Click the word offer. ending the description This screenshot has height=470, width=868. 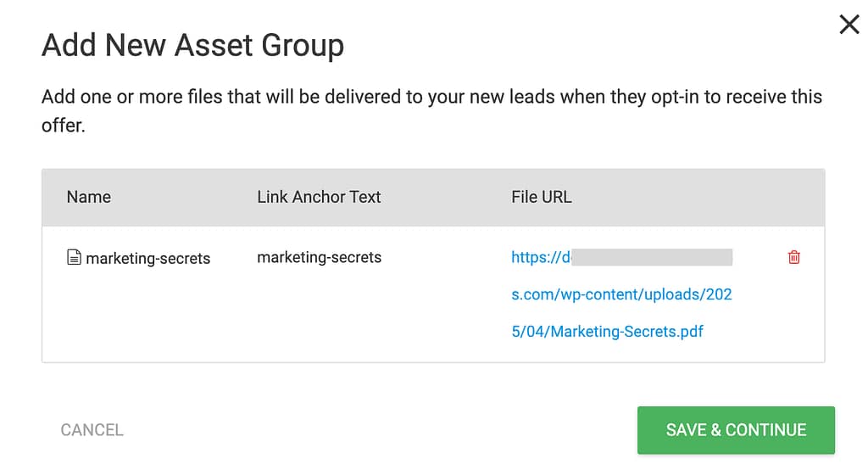click(63, 126)
